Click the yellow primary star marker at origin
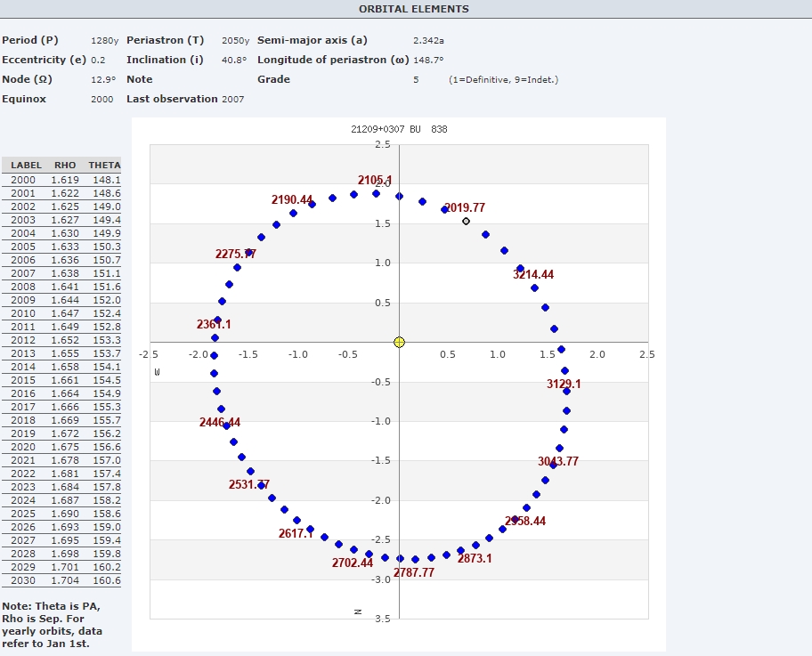The image size is (812, 656). 399,342
